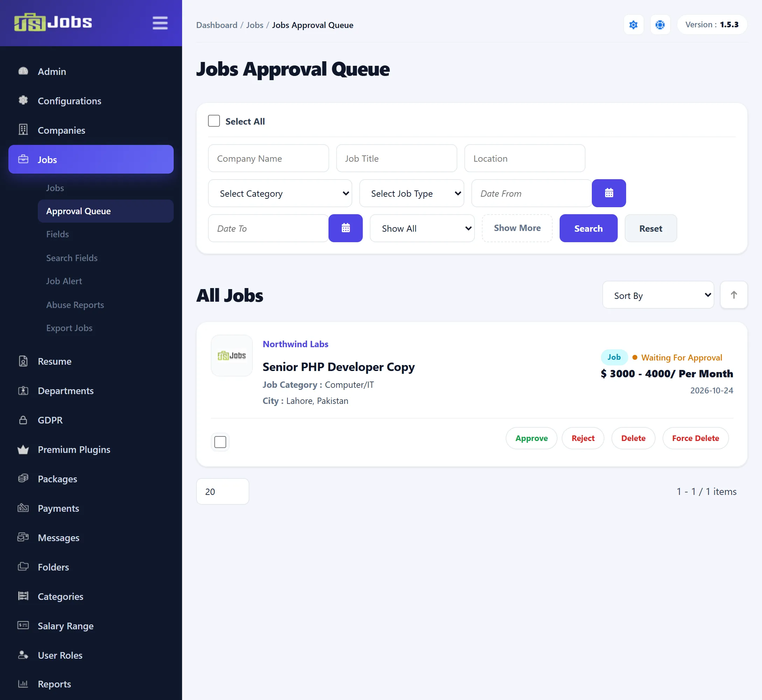Click the Resume document icon
Image resolution: width=762 pixels, height=700 pixels.
23,361
